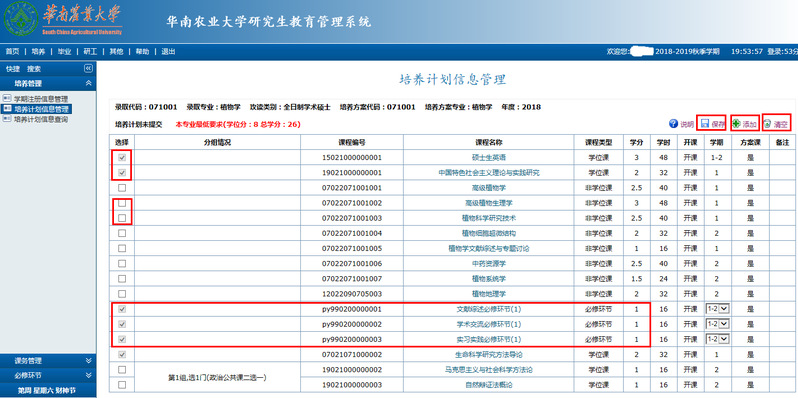This screenshot has width=798, height=398.
Task: Select 培养计划信息管理 in sidebar
Action: tap(42, 109)
